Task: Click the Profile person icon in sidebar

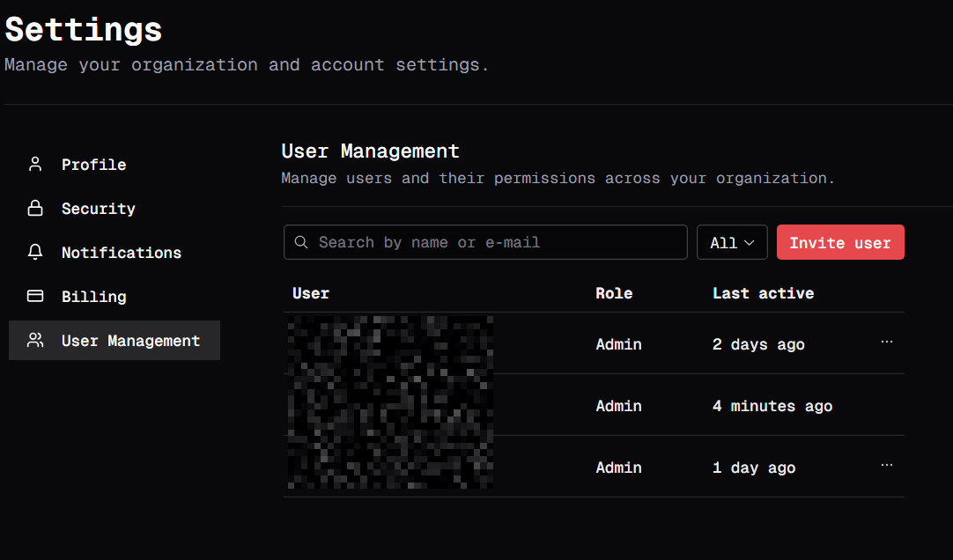Action: pos(35,165)
